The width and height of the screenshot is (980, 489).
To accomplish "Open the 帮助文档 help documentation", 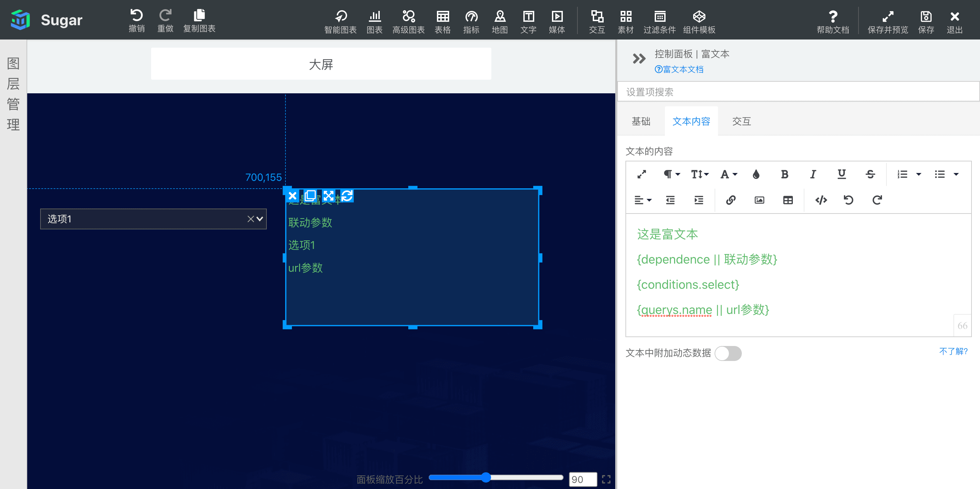I will 833,22.
